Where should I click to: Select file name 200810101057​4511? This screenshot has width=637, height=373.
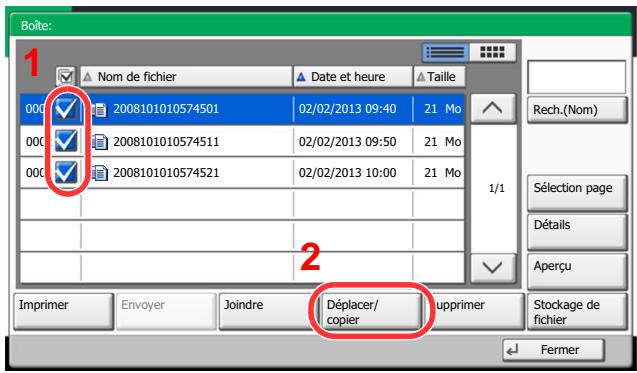tap(166, 141)
